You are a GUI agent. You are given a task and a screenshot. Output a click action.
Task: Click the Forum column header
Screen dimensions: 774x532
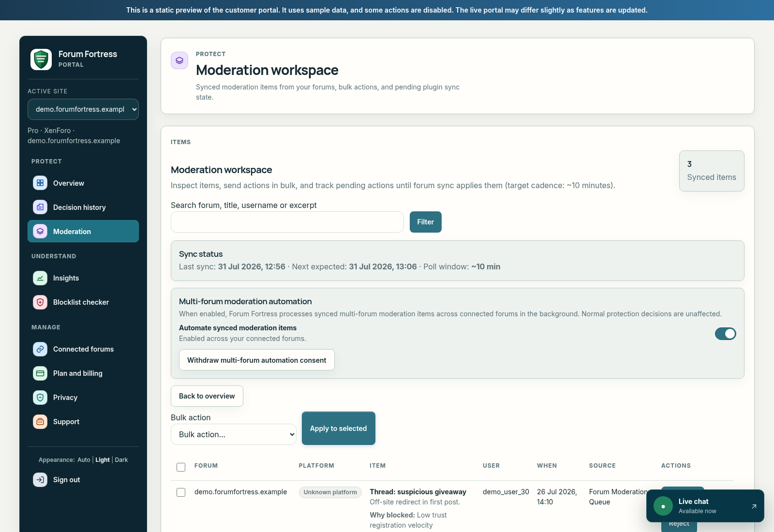tap(206, 466)
